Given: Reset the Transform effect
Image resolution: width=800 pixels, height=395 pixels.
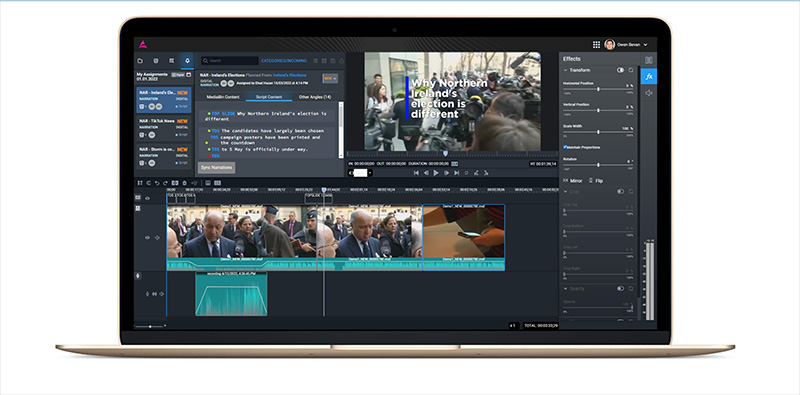Looking at the screenshot, I should click(x=631, y=70).
